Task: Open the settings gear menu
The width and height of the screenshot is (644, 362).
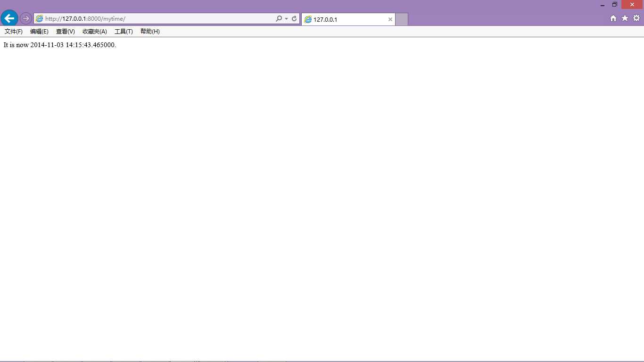Action: pyautogui.click(x=636, y=18)
